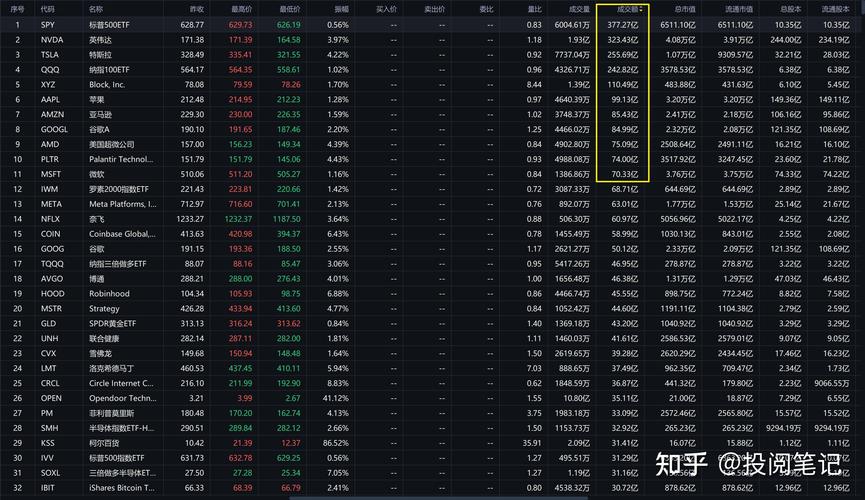Click the 菲利普莫里斯 name cell

pos(111,413)
